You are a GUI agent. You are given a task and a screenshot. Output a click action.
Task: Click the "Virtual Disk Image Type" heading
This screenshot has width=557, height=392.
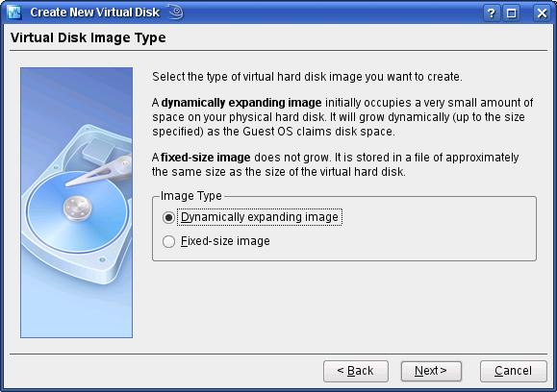89,37
